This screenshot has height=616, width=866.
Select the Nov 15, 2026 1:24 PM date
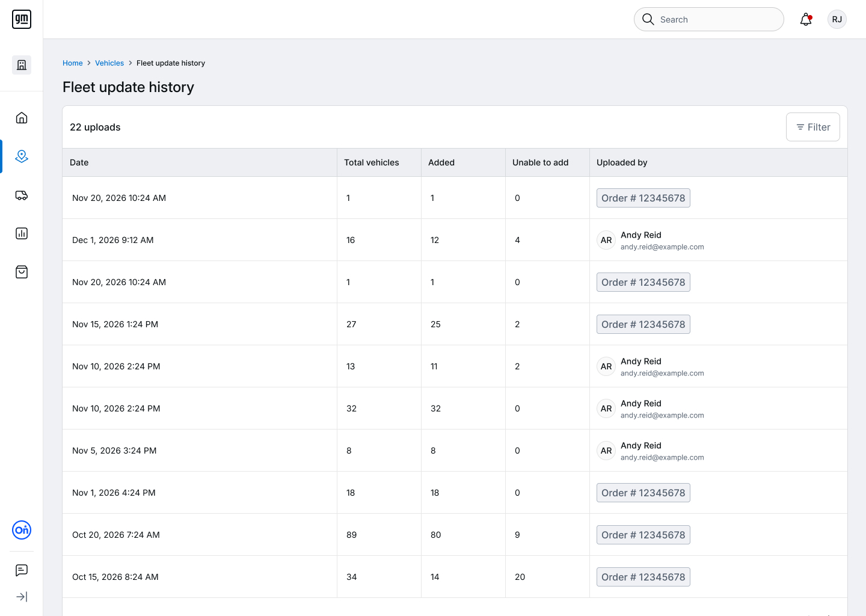pos(115,324)
